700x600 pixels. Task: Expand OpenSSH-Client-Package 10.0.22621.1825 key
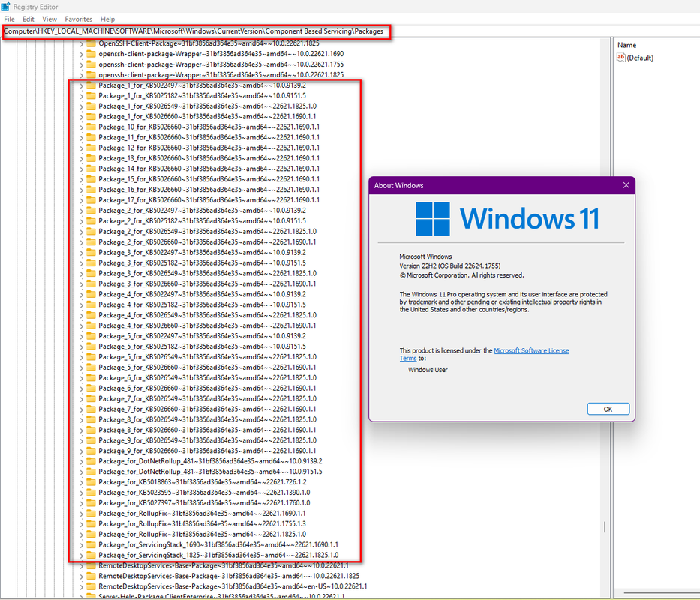(x=81, y=43)
